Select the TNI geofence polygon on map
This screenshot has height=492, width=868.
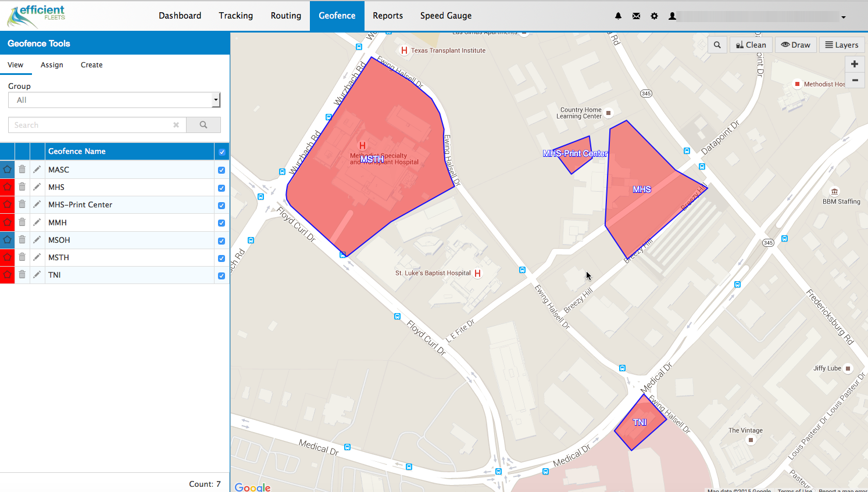pyautogui.click(x=640, y=422)
